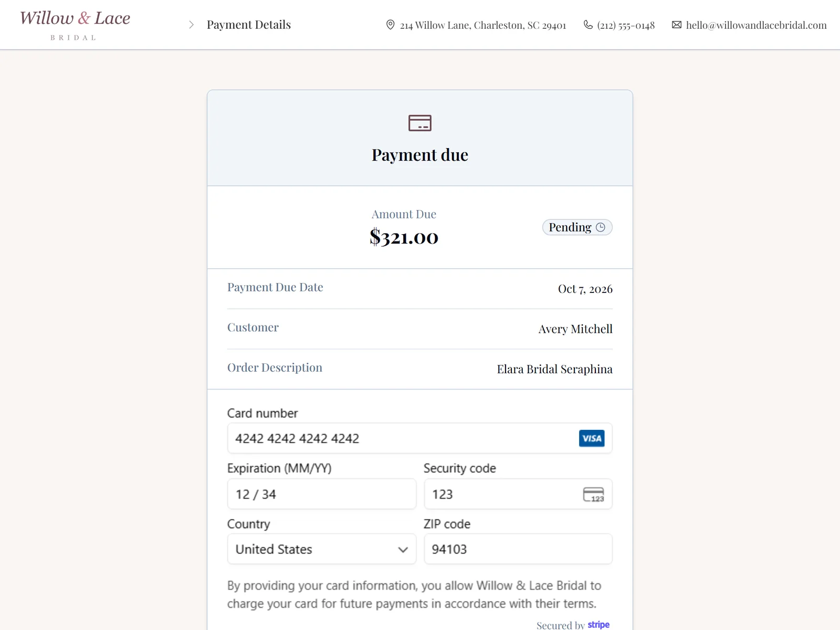Screen dimensions: 840x630
Task: Focus the Card number field
Action: (x=420, y=438)
